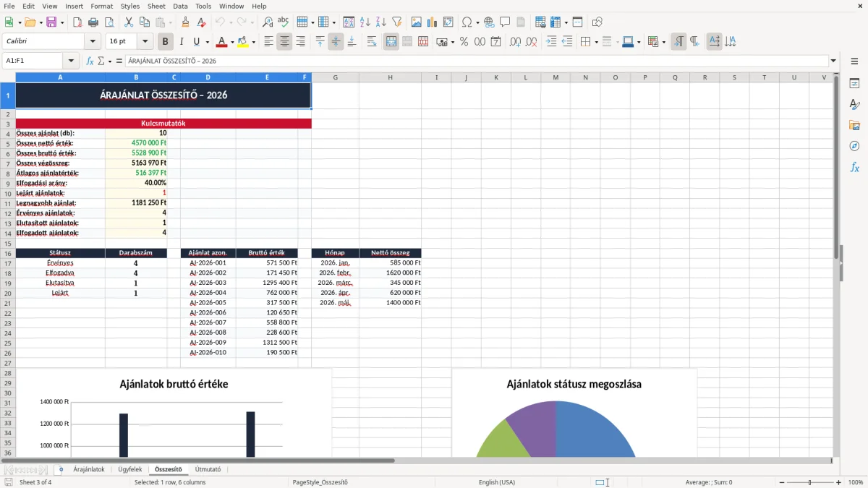The height and width of the screenshot is (488, 868).
Task: Click the Export as PDF icon
Action: 77,22
